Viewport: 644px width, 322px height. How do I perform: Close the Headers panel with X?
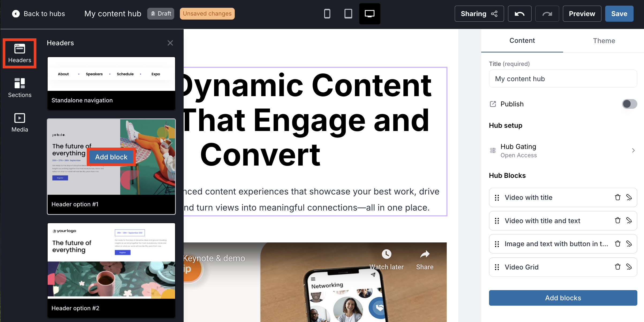coord(170,43)
